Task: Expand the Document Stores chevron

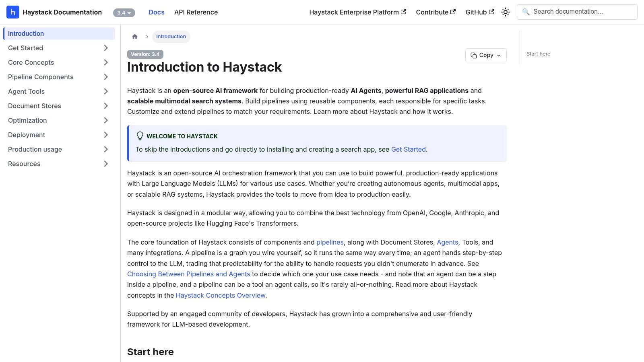Action: pyautogui.click(x=106, y=106)
